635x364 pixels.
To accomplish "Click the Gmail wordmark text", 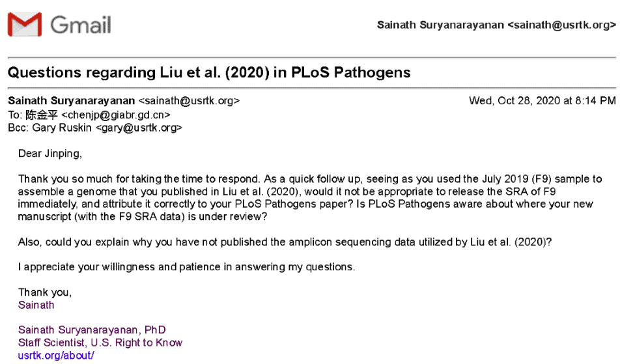I will pos(81,25).
